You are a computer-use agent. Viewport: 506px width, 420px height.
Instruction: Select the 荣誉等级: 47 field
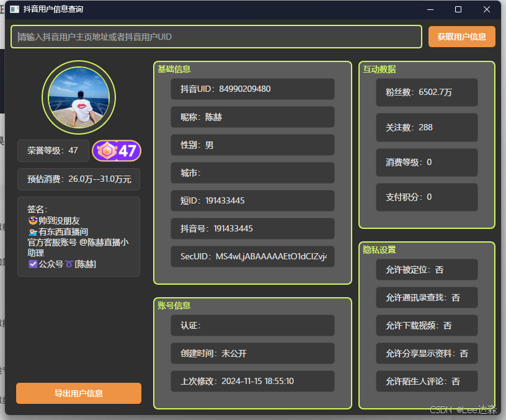pos(53,150)
